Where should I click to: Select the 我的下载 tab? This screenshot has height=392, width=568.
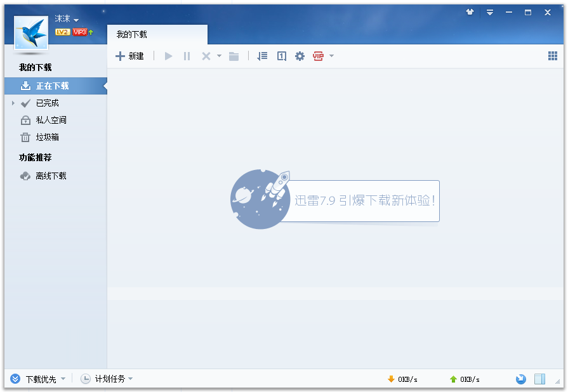[157, 34]
